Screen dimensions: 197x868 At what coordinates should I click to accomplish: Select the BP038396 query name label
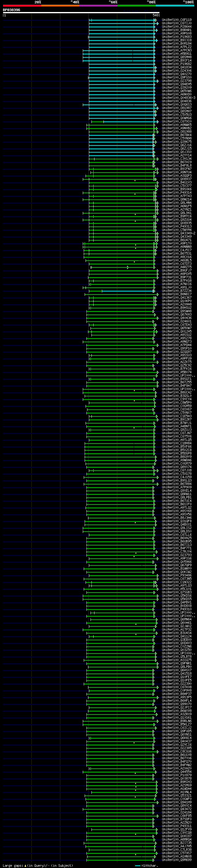pos(11,10)
